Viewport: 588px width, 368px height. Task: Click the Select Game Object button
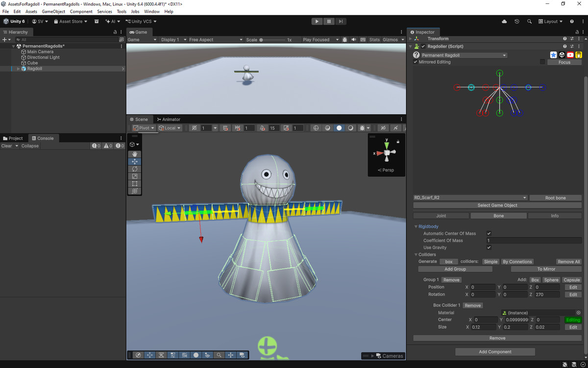coord(497,205)
